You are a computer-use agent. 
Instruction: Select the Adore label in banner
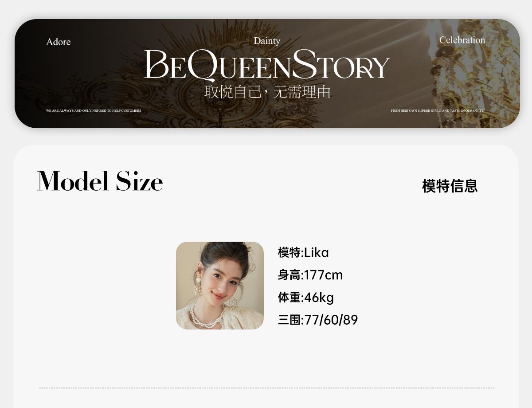pos(59,42)
